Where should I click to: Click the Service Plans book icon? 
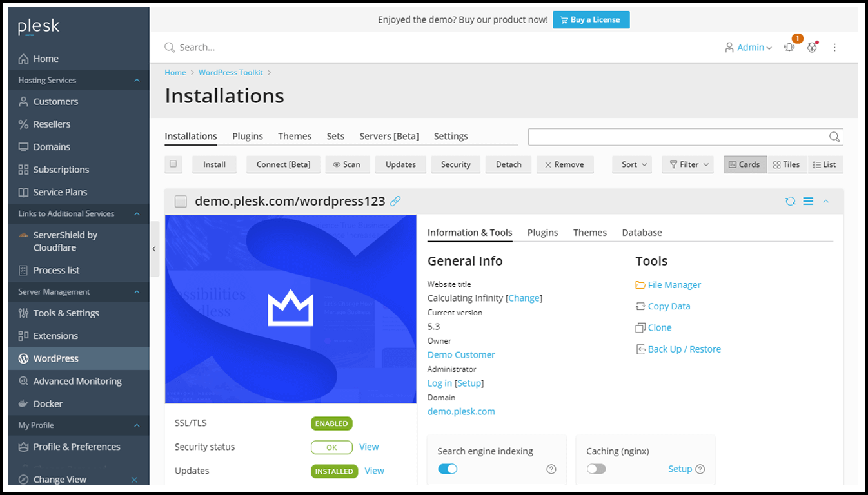tap(23, 192)
